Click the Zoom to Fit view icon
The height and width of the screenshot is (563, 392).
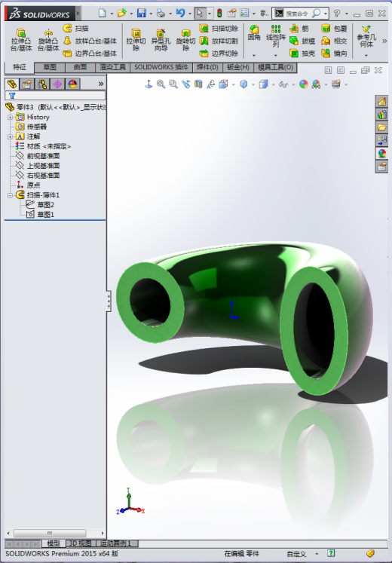[x=161, y=84]
